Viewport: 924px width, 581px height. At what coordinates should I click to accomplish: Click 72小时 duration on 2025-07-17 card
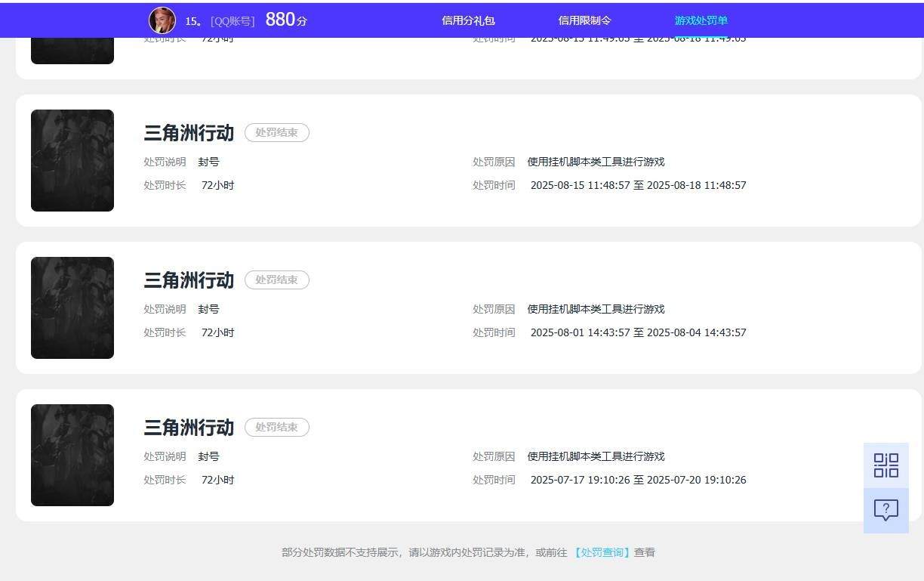(x=217, y=480)
